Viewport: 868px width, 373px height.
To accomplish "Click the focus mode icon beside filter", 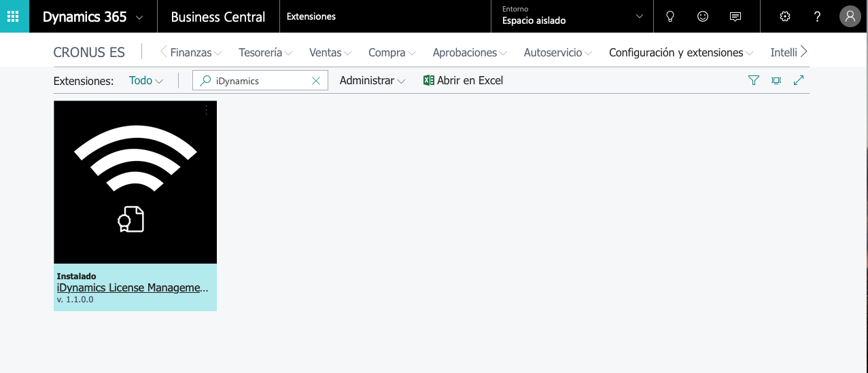I will point(776,80).
